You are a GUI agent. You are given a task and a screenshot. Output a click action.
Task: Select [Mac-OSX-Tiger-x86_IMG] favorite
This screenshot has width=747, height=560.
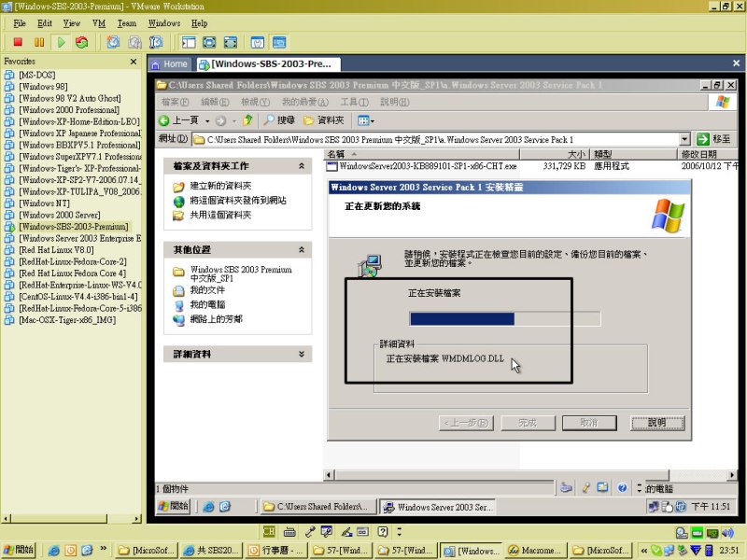coord(67,320)
